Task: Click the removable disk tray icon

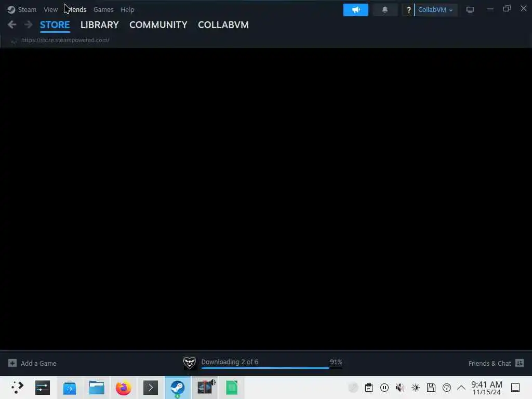Action: [x=431, y=388]
